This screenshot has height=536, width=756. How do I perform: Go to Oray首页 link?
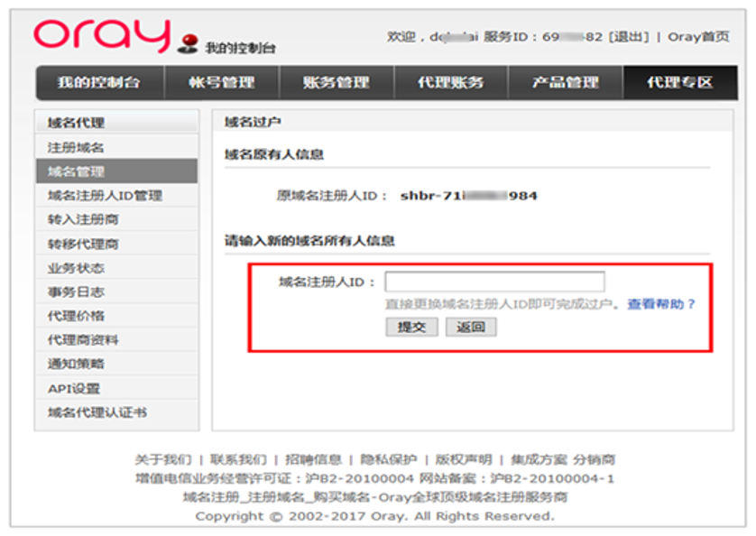698,37
